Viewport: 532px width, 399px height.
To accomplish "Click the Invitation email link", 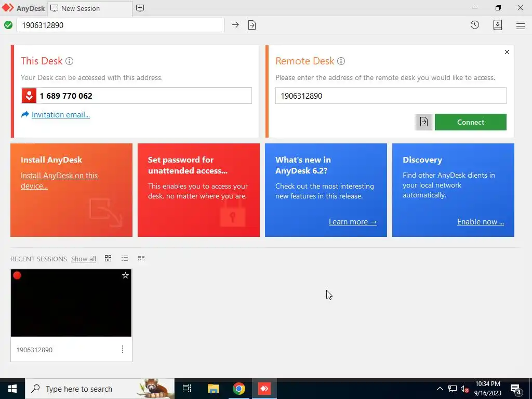I will [61, 115].
